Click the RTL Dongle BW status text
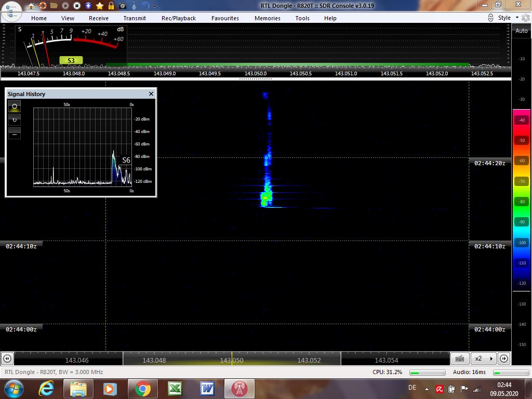The image size is (532, 399). click(54, 372)
